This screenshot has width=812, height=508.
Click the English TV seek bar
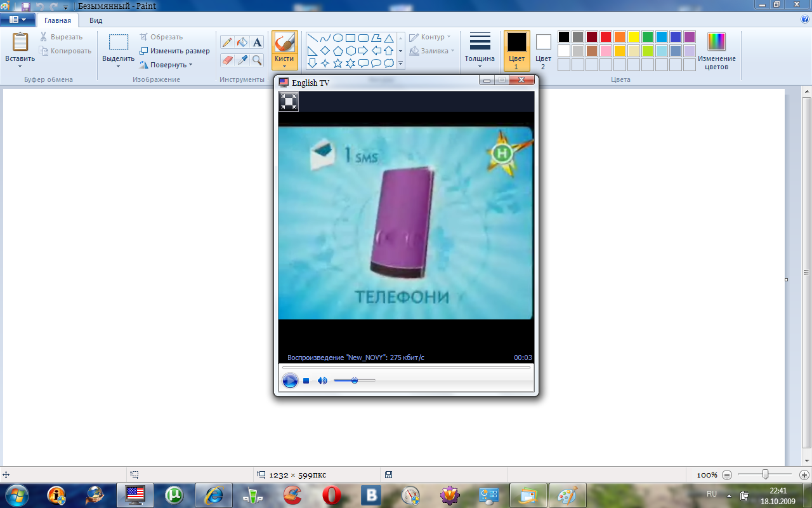(x=406, y=367)
